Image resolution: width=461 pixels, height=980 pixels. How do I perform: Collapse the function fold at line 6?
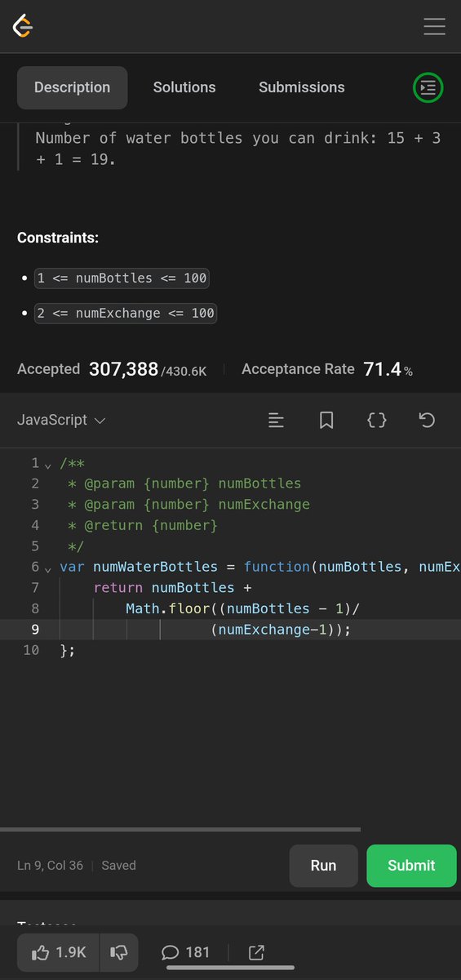click(x=48, y=568)
